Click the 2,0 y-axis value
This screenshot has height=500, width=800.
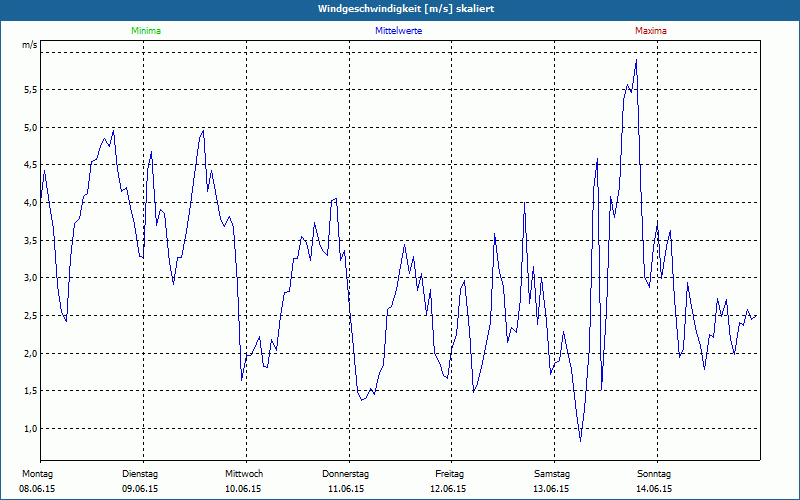30,354
